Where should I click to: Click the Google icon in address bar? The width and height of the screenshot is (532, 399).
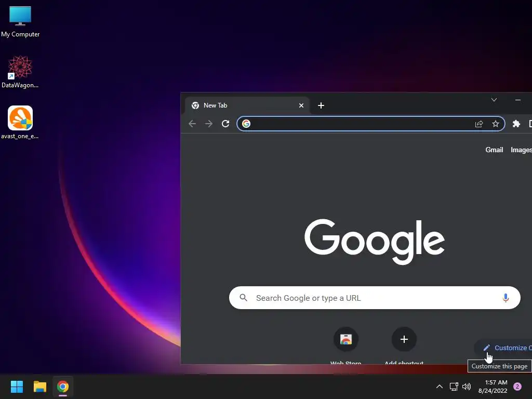246,124
